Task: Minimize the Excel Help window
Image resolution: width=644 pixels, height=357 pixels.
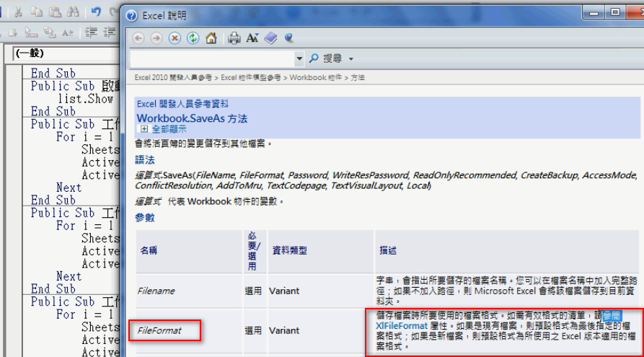Action: pos(594,13)
